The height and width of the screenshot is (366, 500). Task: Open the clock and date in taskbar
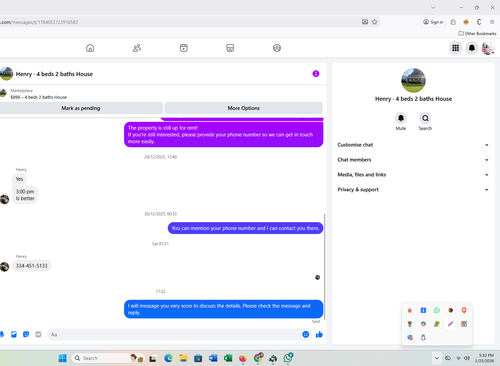pyautogui.click(x=486, y=358)
